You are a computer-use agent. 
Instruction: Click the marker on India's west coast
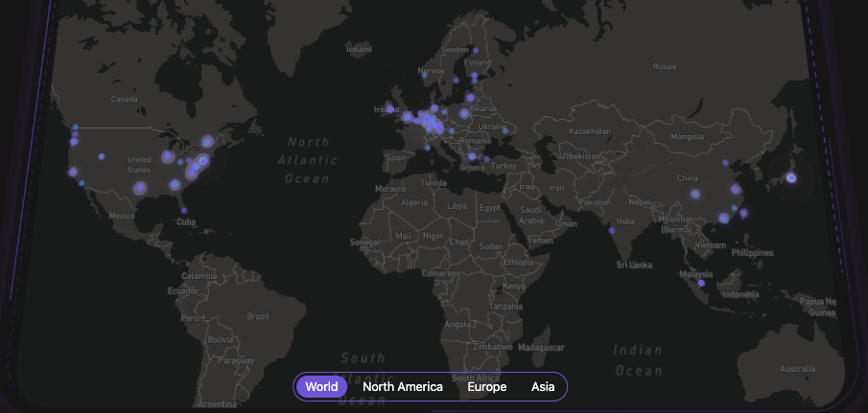(x=612, y=231)
